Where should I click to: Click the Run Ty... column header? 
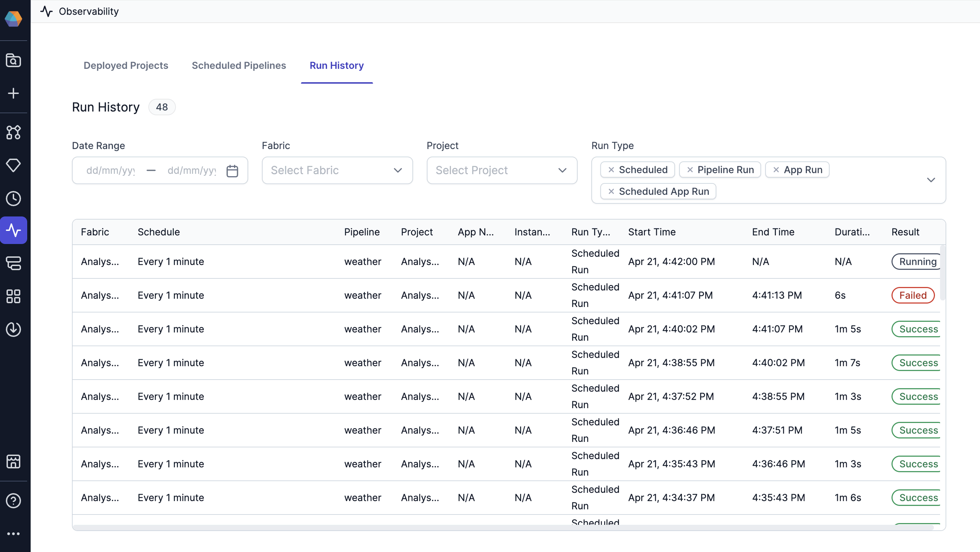pyautogui.click(x=590, y=232)
